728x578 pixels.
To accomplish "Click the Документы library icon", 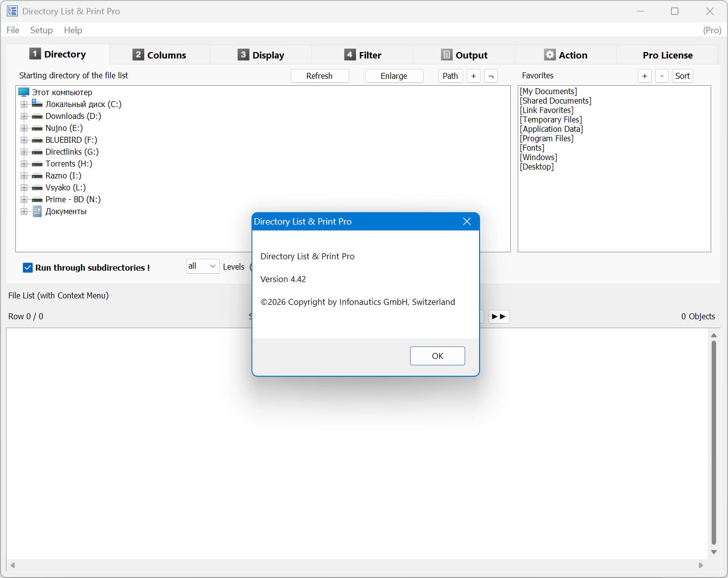I will pos(37,212).
